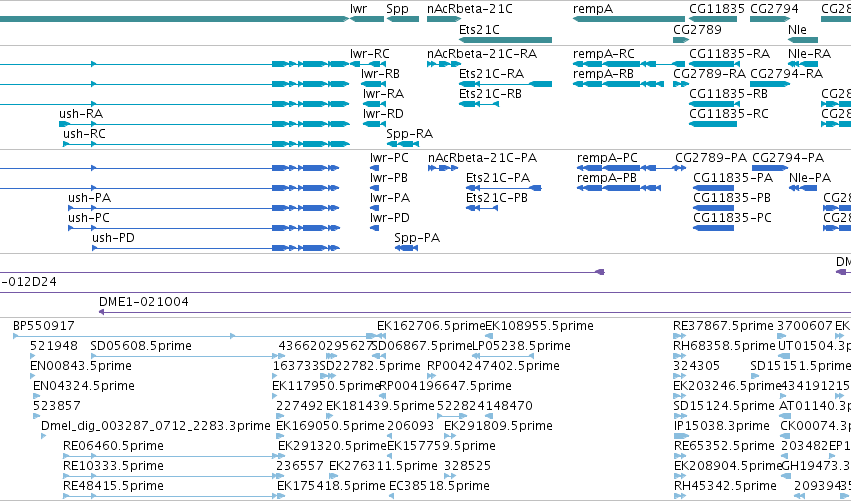Image resolution: width=851 pixels, height=501 pixels.
Task: Select the Ets21C gene bar
Action: coord(505,40)
